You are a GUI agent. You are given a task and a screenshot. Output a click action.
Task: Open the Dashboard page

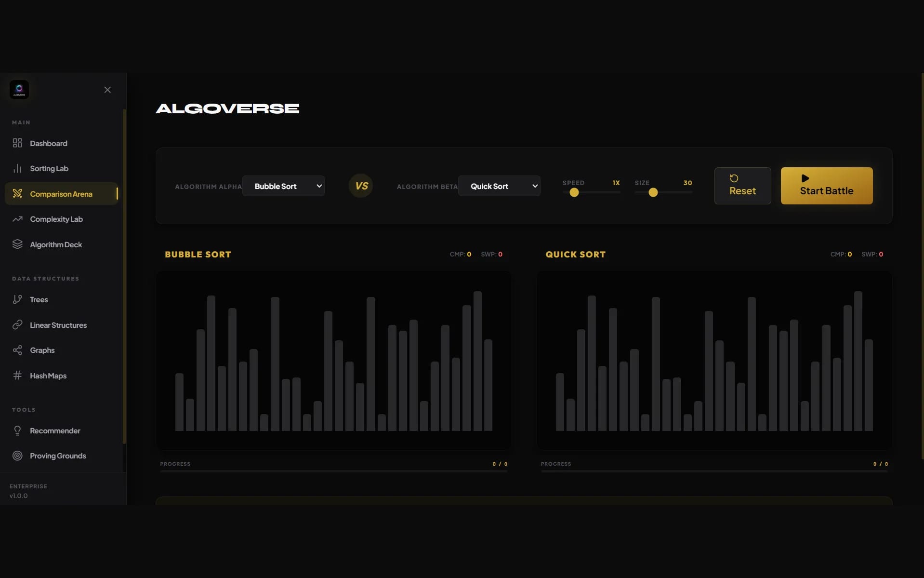pos(61,143)
